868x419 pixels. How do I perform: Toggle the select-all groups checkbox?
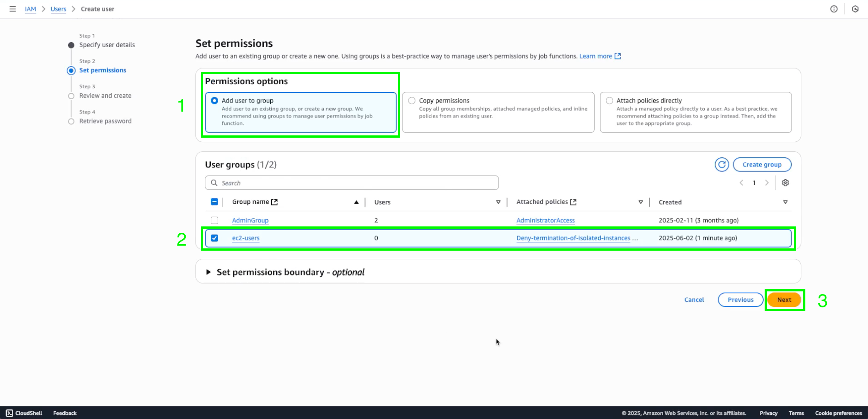point(214,202)
